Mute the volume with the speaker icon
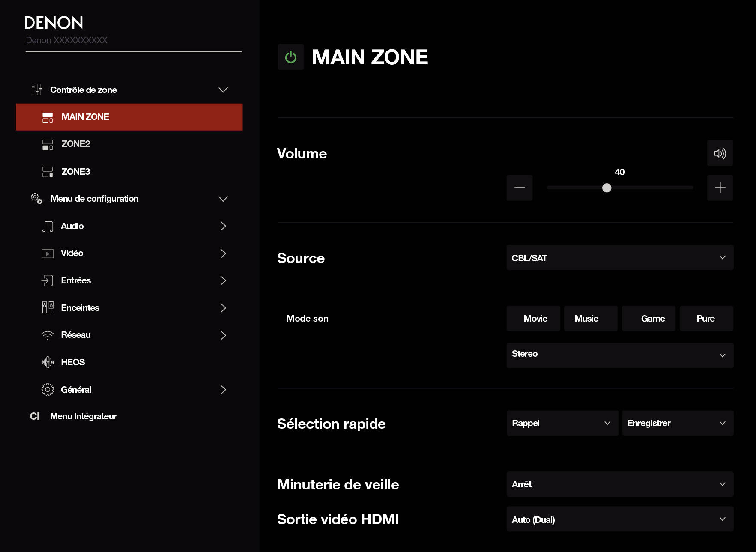Screen dimensions: 756x552 [x=720, y=153]
